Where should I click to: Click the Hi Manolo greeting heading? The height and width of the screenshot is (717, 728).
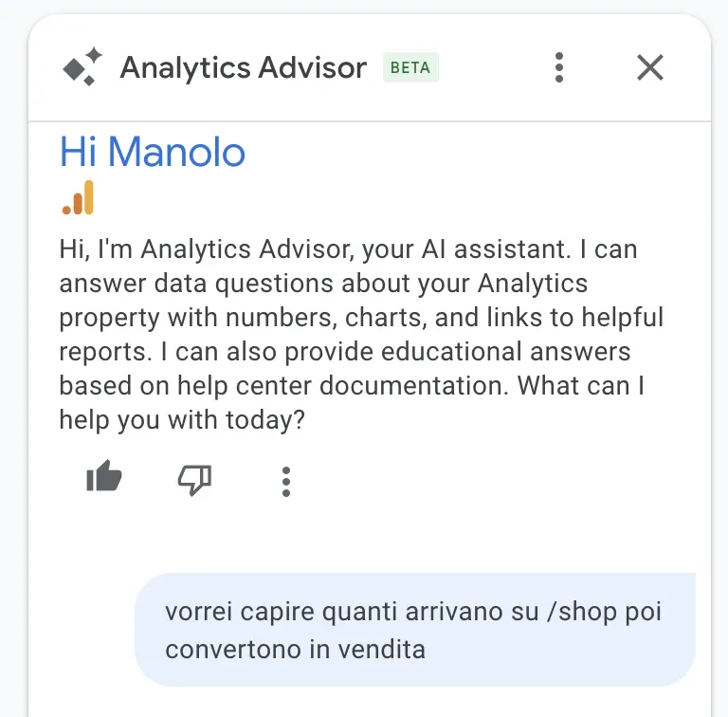(x=153, y=152)
